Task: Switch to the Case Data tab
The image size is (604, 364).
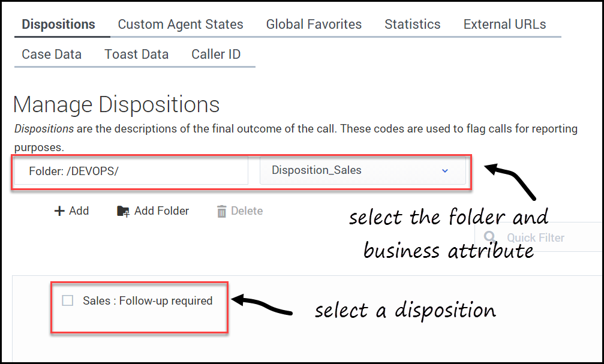Action: pos(52,54)
